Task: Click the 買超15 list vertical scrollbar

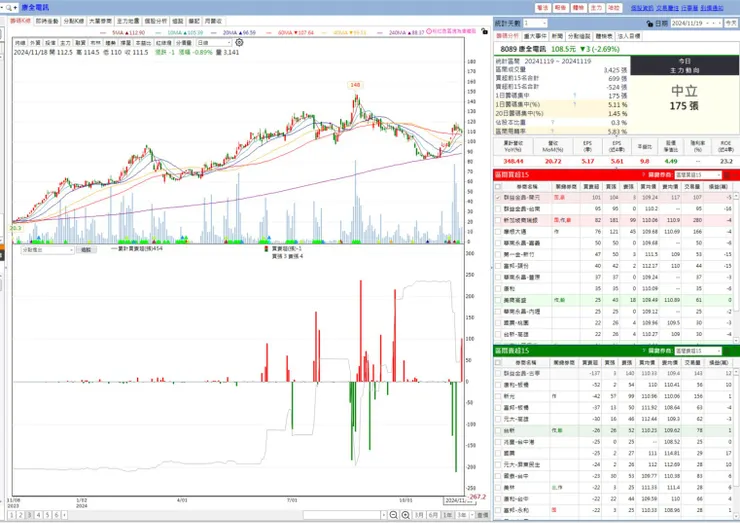Action: tap(736, 266)
